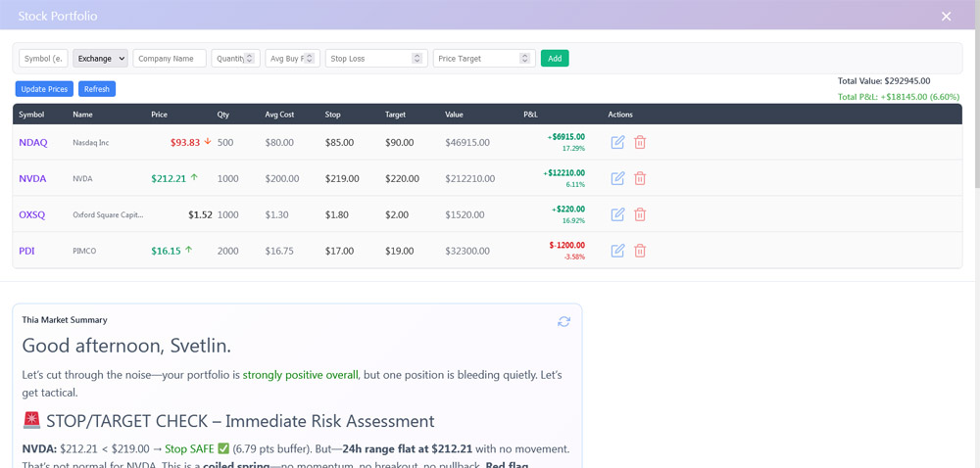
Task: Close the Stock Portfolio window
Action: coord(947,17)
